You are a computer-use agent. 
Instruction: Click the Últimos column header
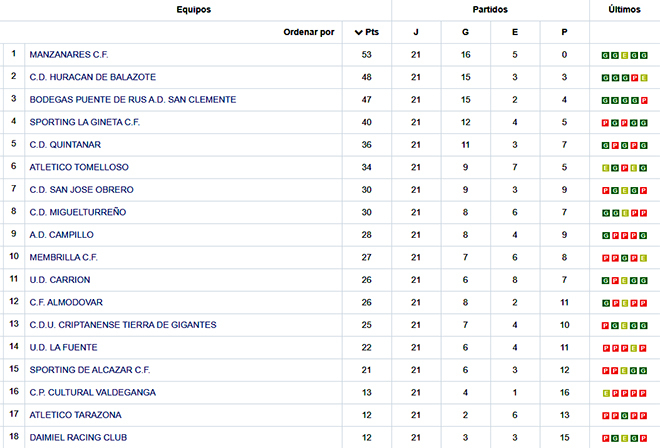point(624,9)
